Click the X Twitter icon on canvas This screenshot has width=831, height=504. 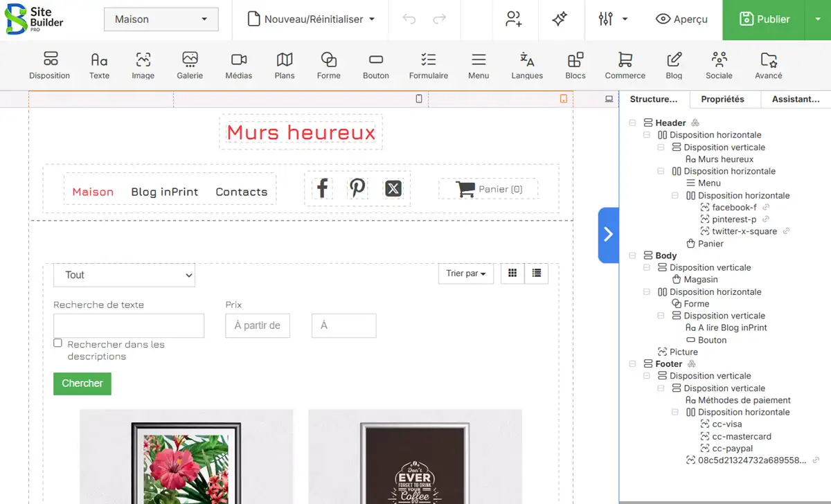(393, 188)
